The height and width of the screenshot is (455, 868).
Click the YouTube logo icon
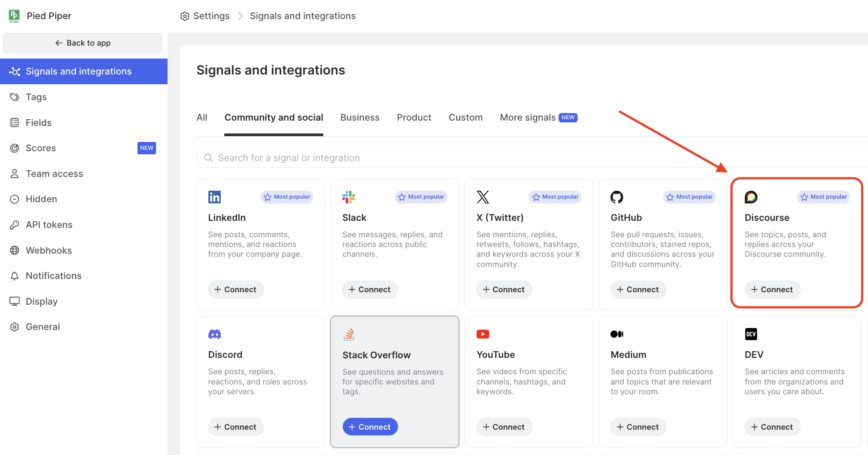[483, 334]
